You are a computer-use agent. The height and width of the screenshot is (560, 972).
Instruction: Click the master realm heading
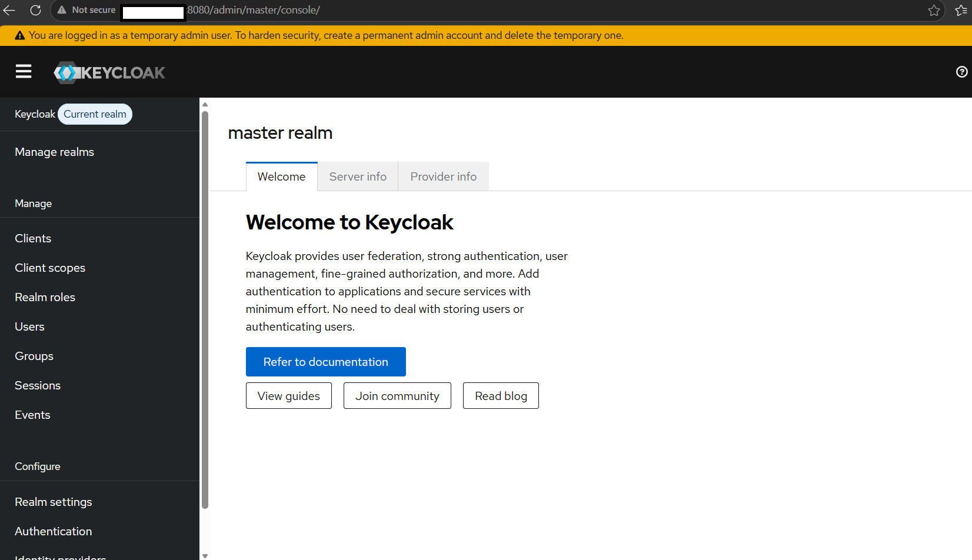(280, 133)
